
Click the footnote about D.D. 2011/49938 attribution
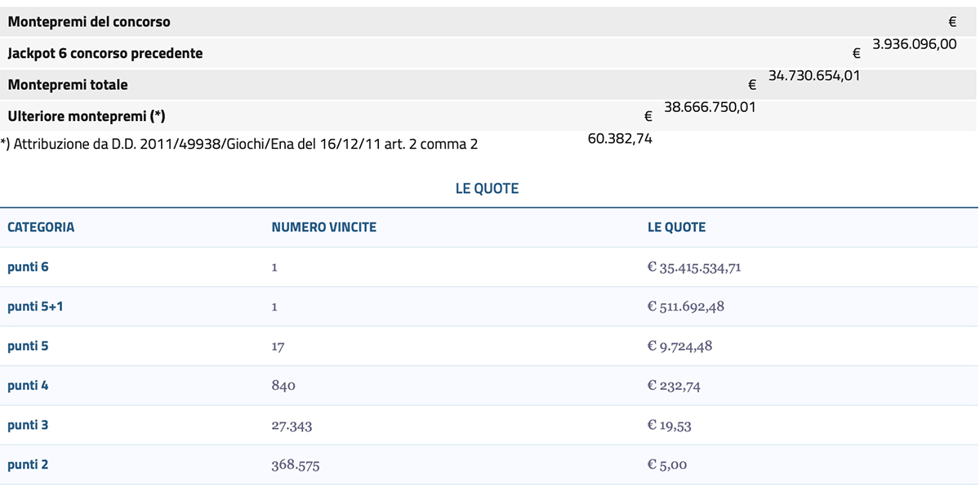[x=239, y=145]
